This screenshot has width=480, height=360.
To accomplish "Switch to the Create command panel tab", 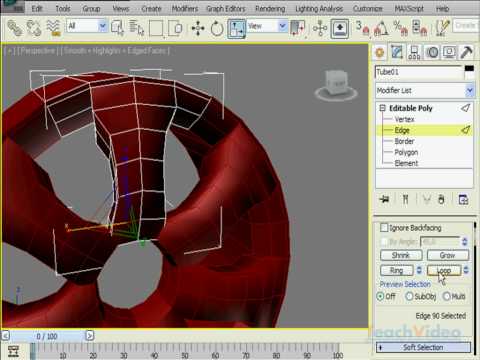I will click(380, 52).
